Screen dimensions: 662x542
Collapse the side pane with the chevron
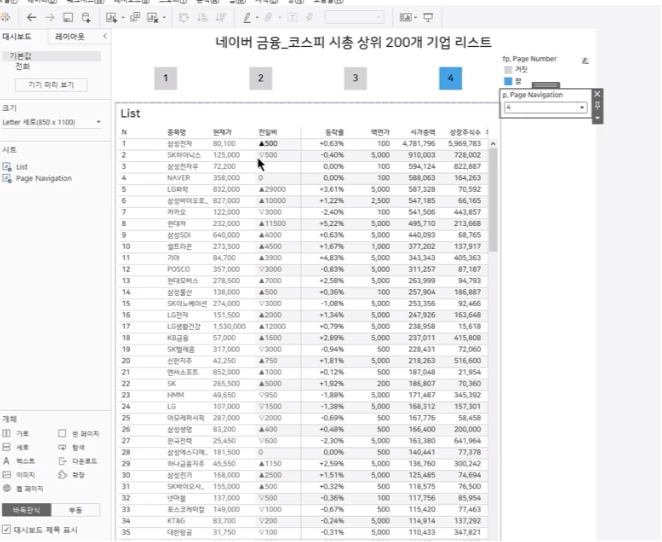[x=105, y=36]
